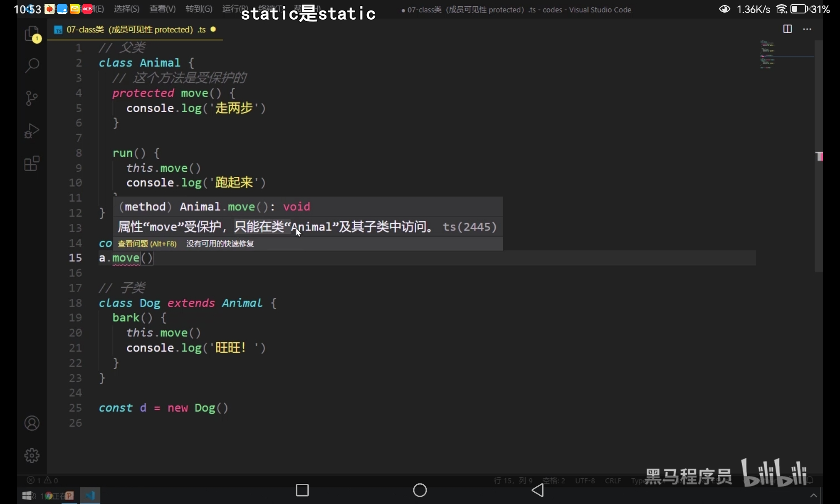840x504 pixels.
Task: Click the Split Editor Right icon
Action: tap(787, 29)
